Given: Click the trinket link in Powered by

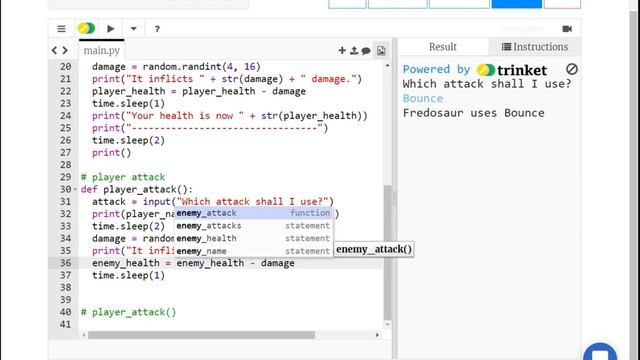Looking at the screenshot, I should pyautogui.click(x=512, y=70).
